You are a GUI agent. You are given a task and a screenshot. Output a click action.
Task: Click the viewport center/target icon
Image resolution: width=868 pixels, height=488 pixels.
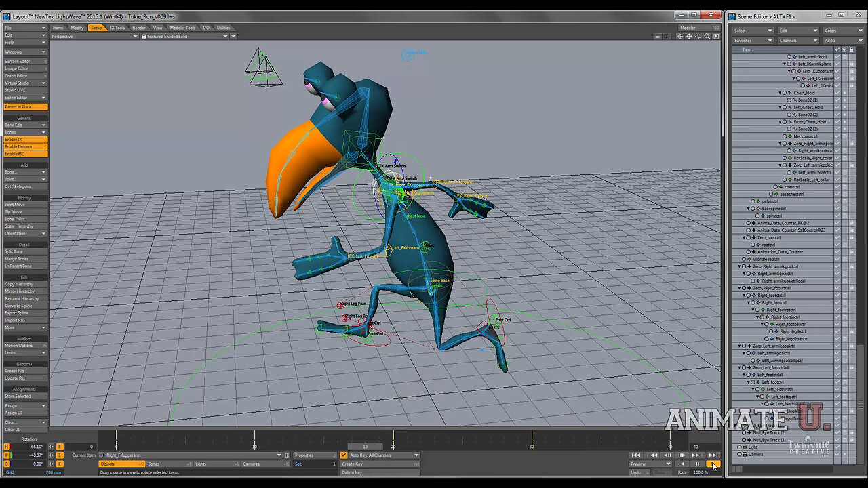680,37
